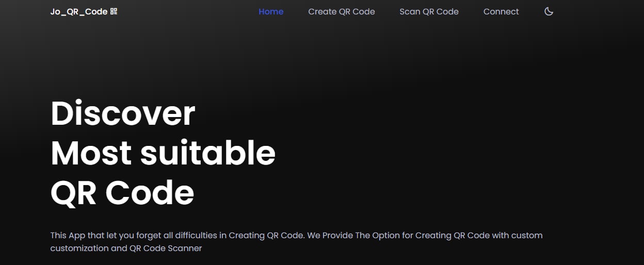Click the word "suitable" in the headline

click(208, 153)
